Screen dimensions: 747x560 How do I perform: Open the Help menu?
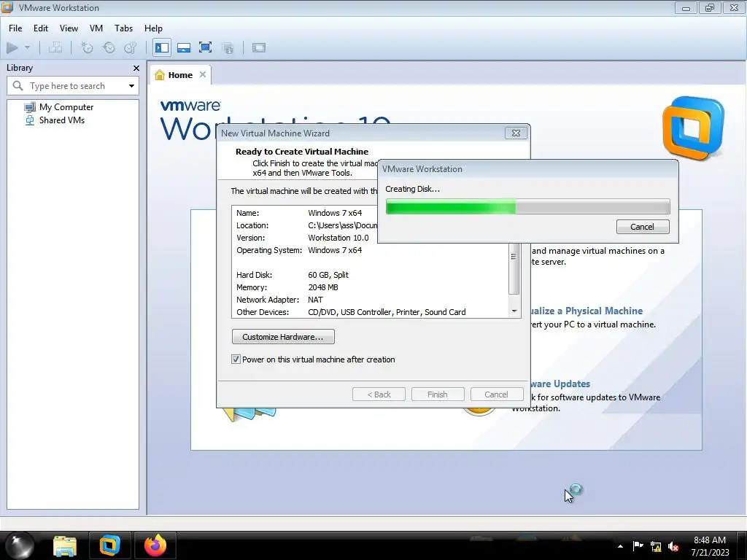click(x=153, y=28)
